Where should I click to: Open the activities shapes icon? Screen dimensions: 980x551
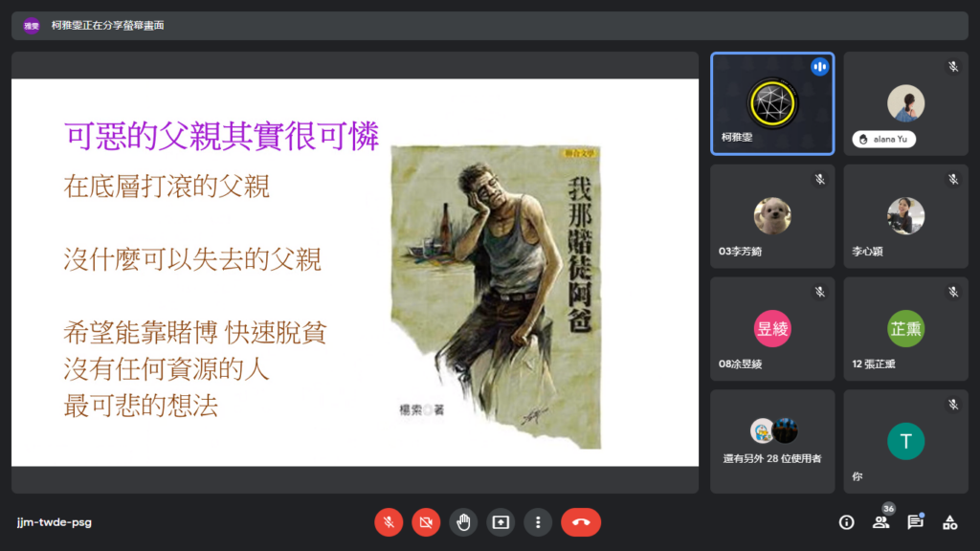950,522
